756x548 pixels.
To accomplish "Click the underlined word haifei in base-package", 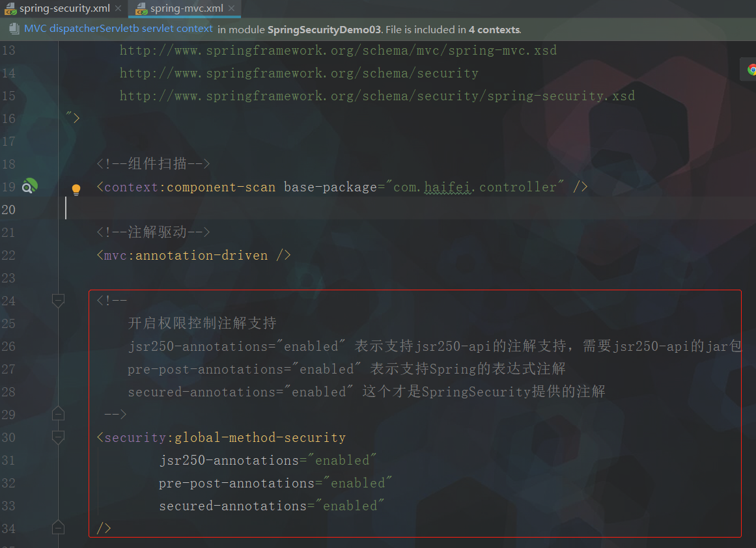I will click(447, 187).
